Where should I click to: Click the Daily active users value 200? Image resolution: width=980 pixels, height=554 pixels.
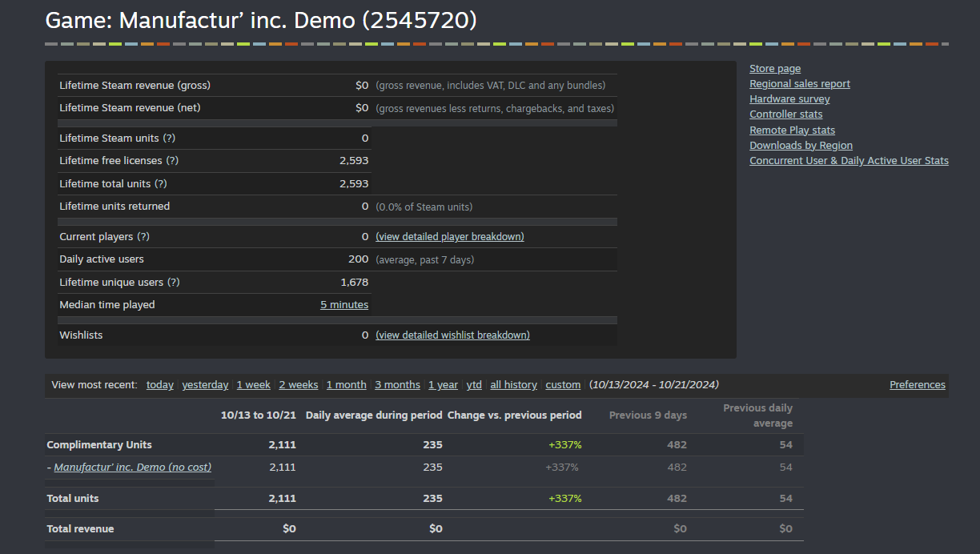359,259
